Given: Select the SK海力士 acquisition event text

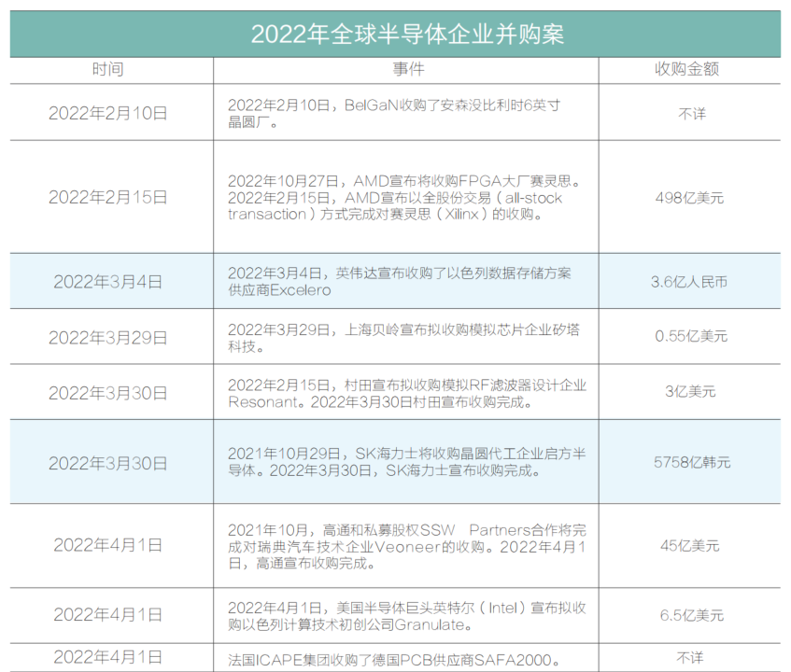Looking at the screenshot, I should [x=407, y=462].
